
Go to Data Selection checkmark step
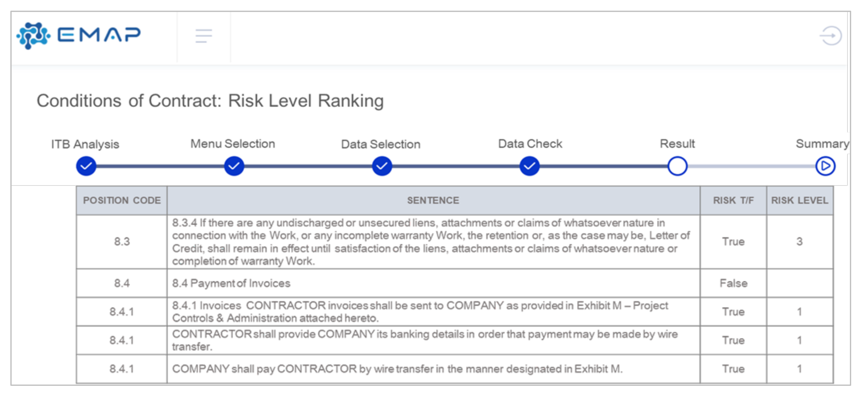[x=382, y=166]
